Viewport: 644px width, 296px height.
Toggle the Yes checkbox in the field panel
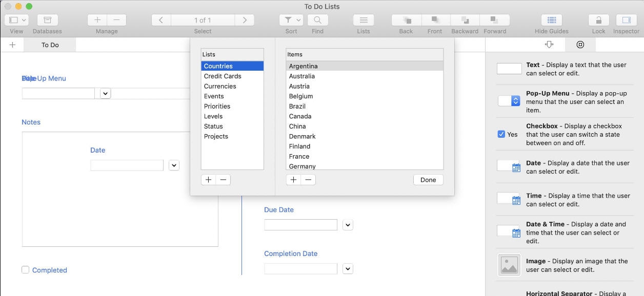point(501,134)
